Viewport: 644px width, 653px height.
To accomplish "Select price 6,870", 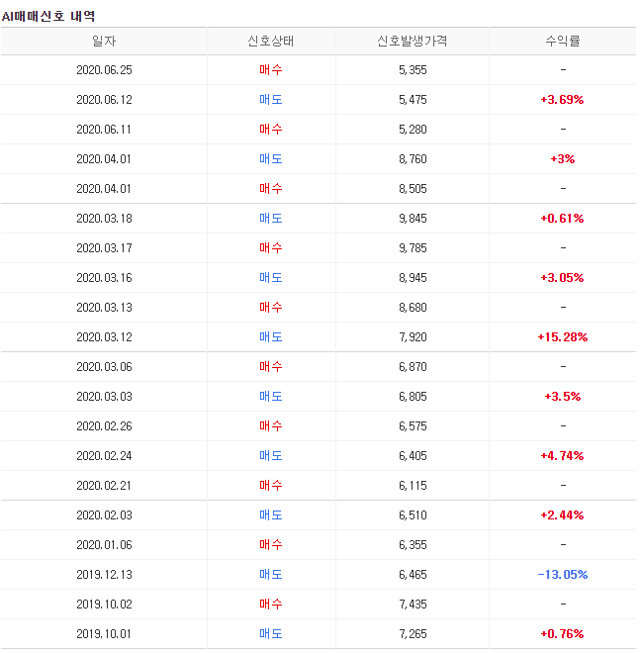I will click(413, 367).
